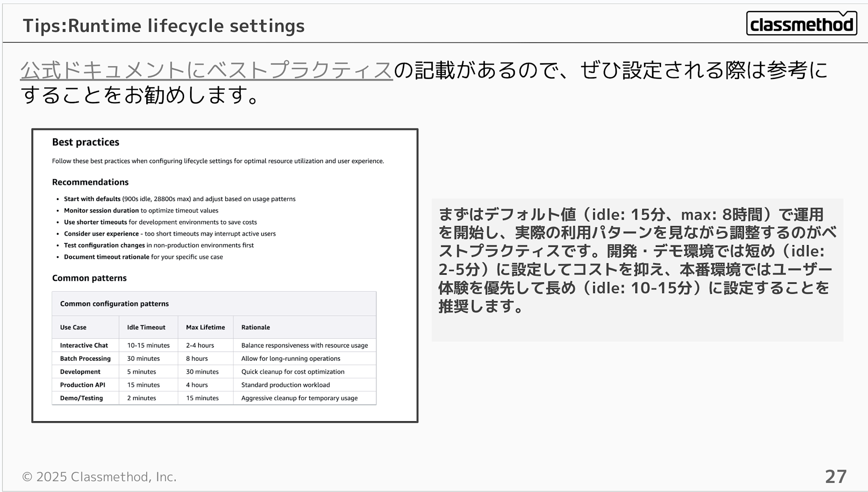Click the 2025 Classmethod copyright footer
The height and width of the screenshot is (492, 868).
(x=99, y=477)
